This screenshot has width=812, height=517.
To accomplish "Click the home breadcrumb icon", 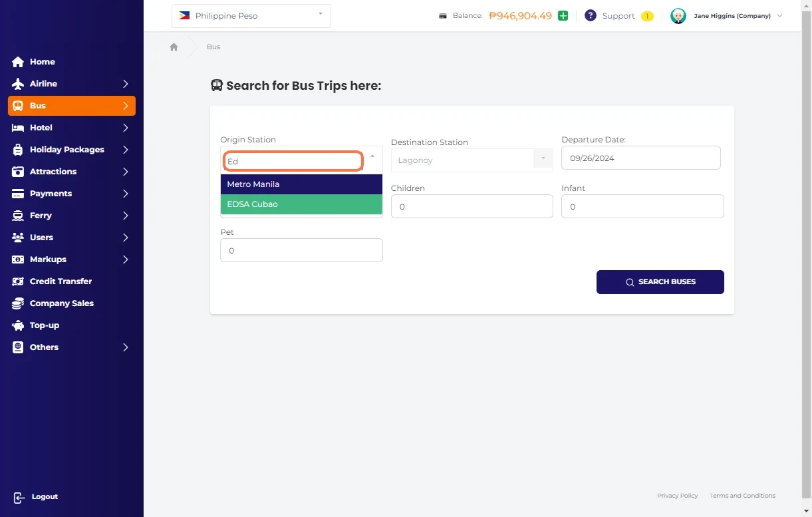I will click(174, 47).
